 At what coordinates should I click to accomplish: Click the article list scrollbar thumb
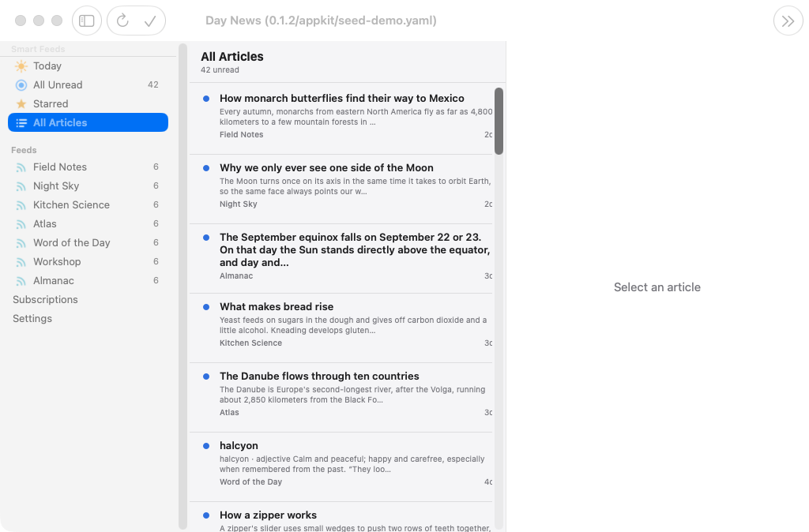(499, 121)
